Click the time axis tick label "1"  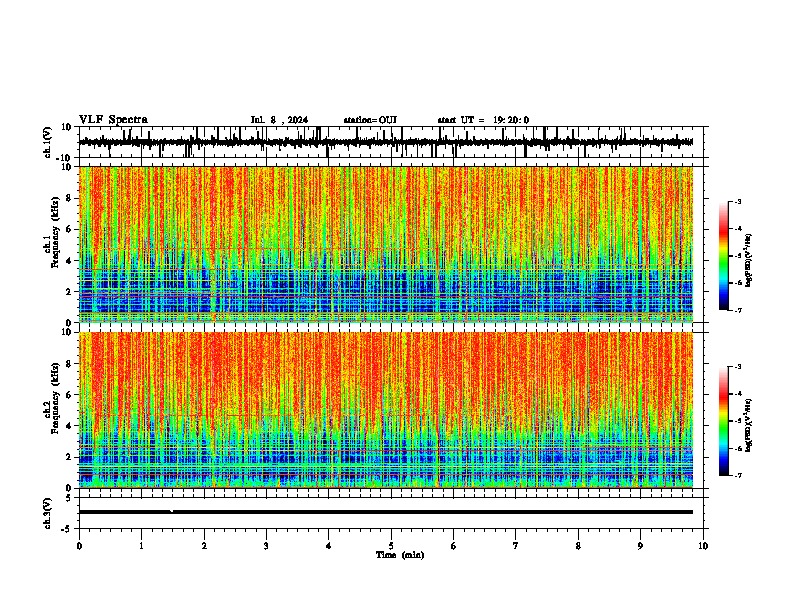click(141, 546)
